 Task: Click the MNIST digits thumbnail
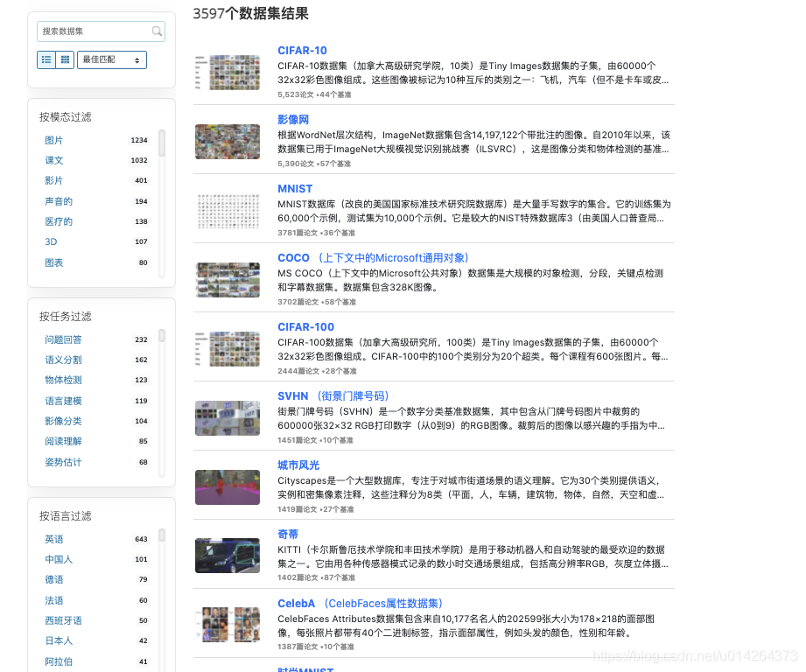228,211
